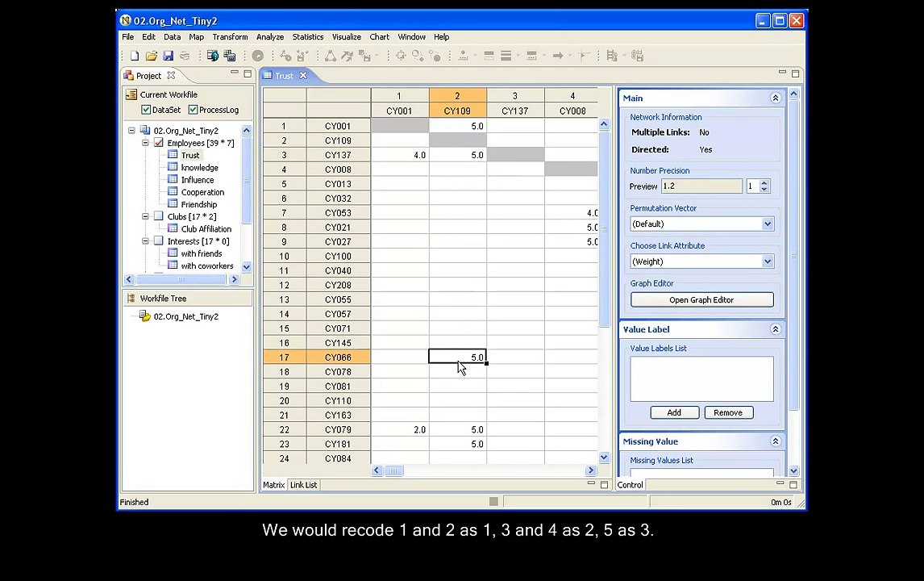Viewport: 924px width, 581px height.
Task: Click Trust matrix tab icon
Action: click(x=268, y=76)
